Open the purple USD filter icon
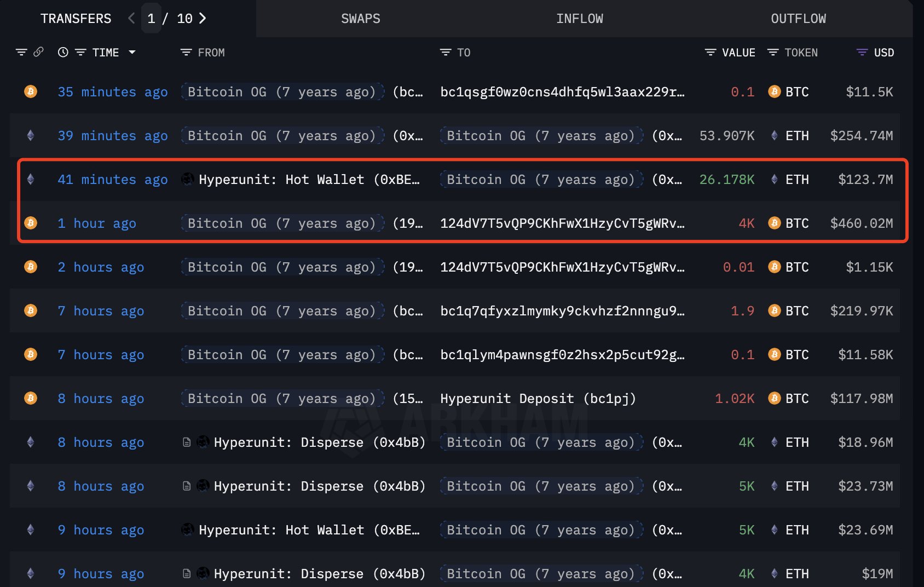Viewport: 924px width, 587px height. pos(862,52)
